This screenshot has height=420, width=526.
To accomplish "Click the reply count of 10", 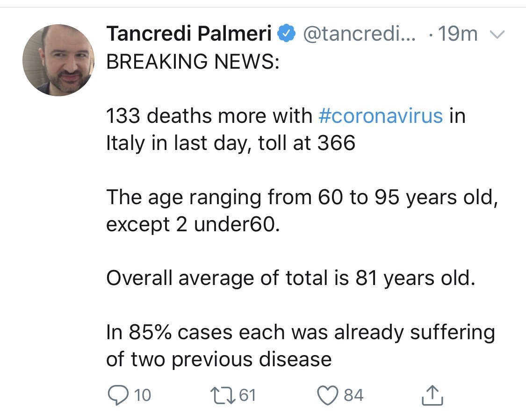I will click(142, 396).
